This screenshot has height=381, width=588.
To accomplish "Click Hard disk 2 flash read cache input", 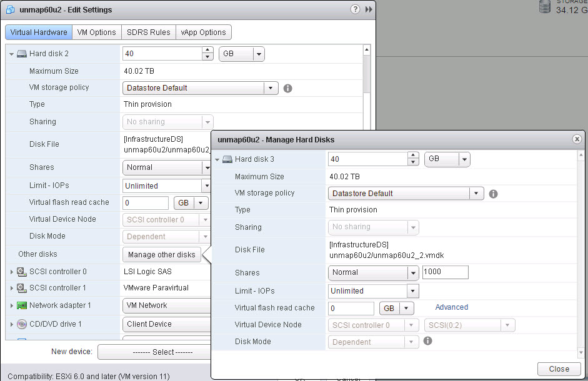I will tap(146, 203).
